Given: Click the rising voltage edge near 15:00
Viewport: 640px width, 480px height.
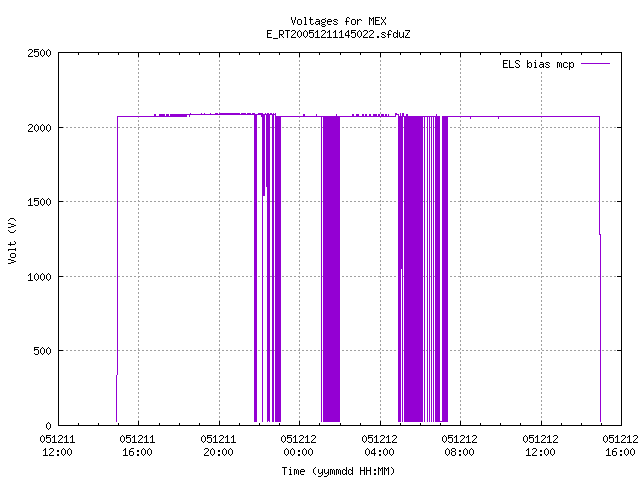Looking at the screenshot, I should pyautogui.click(x=117, y=269).
